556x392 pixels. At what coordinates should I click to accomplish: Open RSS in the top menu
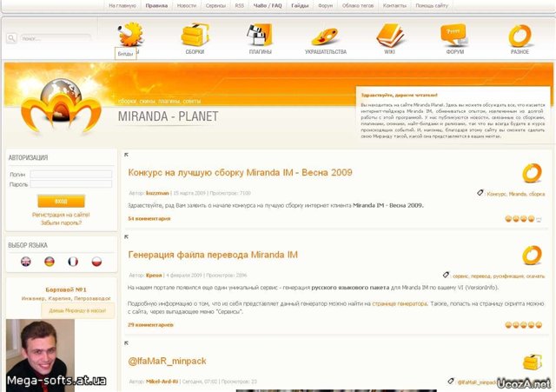pyautogui.click(x=240, y=6)
